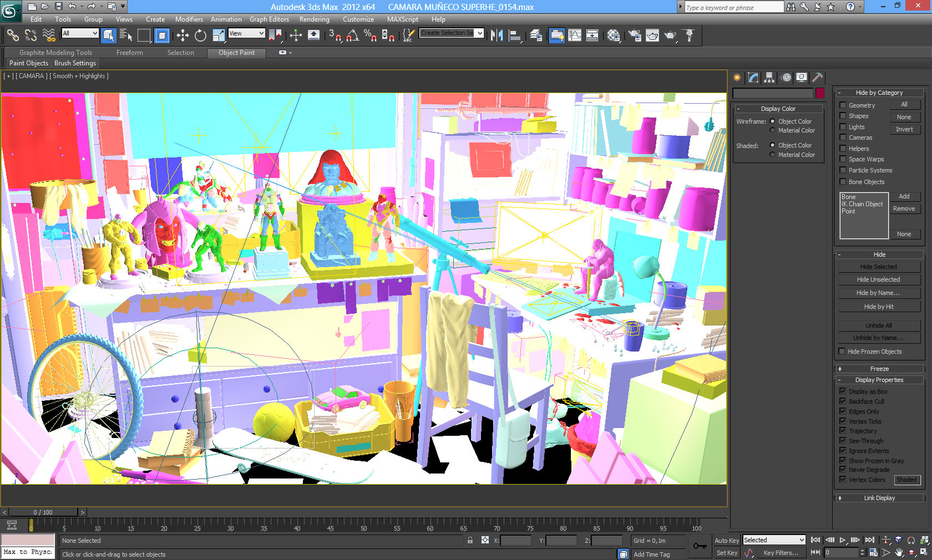Viewport: 932px width, 560px height.
Task: Select the Object Paint ribbon tab
Action: (236, 53)
